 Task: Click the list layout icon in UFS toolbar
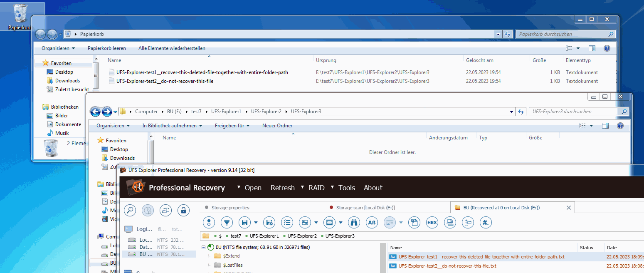(330, 223)
